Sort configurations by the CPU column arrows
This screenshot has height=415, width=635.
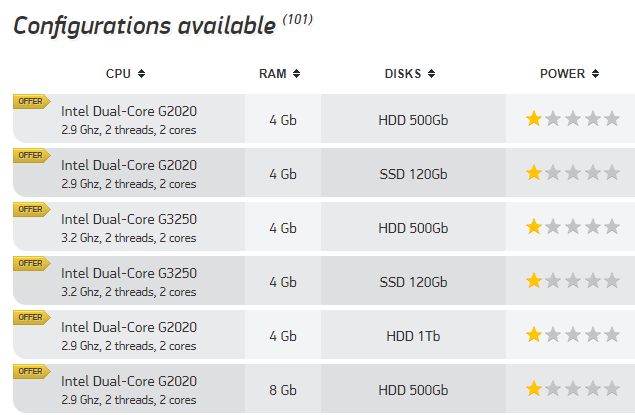141,74
